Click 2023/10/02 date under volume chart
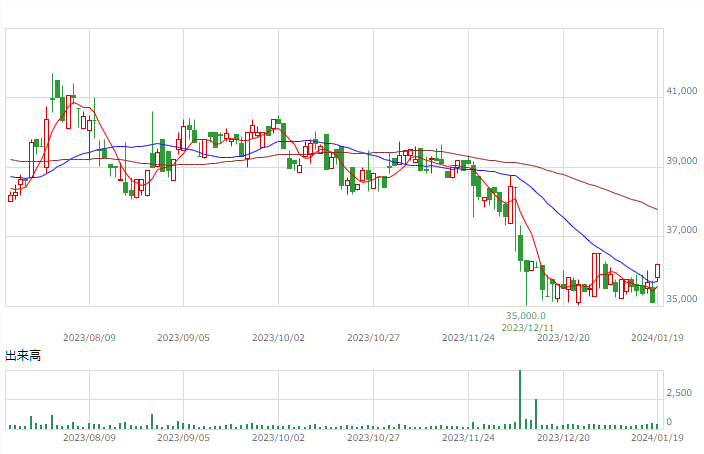The width and height of the screenshot is (704, 454). click(x=278, y=438)
